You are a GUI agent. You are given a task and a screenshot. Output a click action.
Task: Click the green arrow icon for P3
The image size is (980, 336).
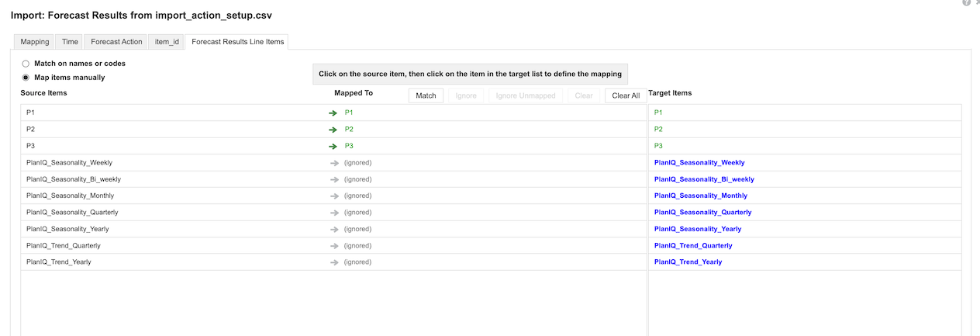click(333, 146)
